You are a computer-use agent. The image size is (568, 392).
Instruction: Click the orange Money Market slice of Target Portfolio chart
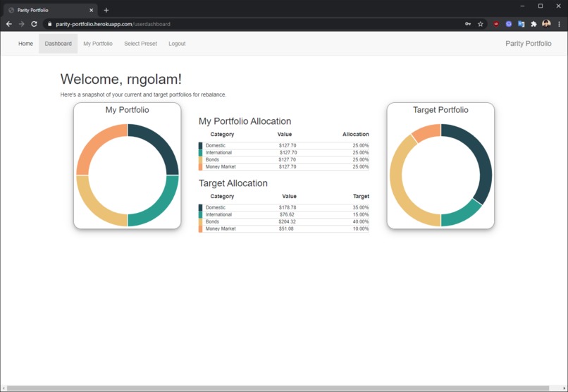[428, 132]
